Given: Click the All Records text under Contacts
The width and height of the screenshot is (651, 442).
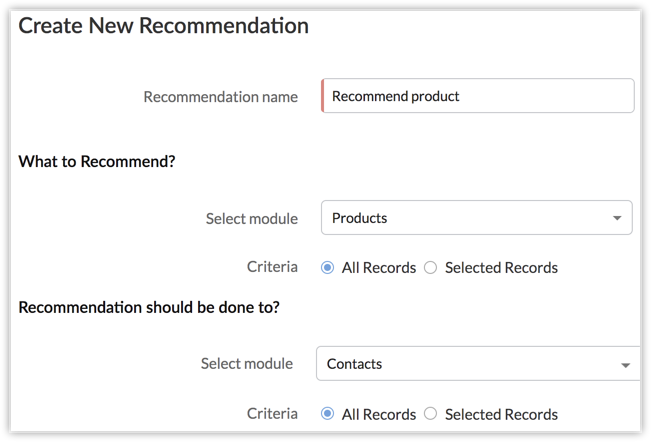Looking at the screenshot, I should point(379,414).
